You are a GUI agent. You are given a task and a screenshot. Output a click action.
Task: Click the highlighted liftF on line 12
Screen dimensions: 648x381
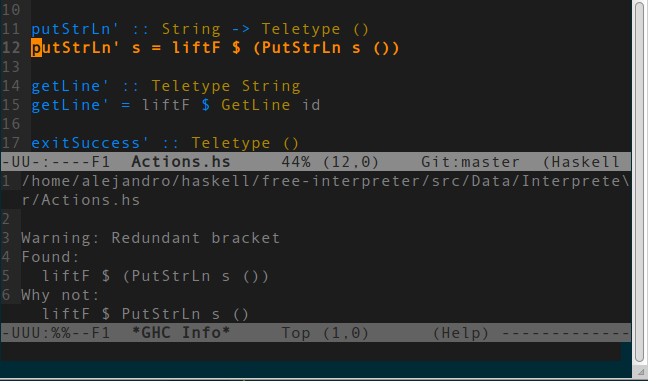(196, 48)
